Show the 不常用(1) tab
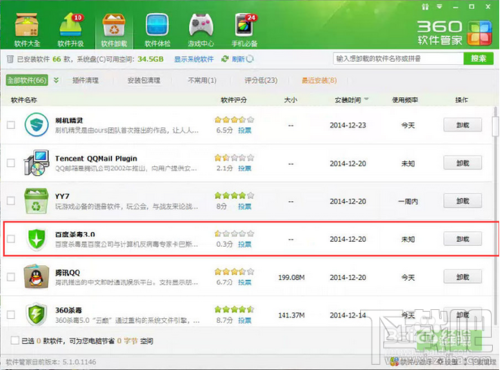 202,80
